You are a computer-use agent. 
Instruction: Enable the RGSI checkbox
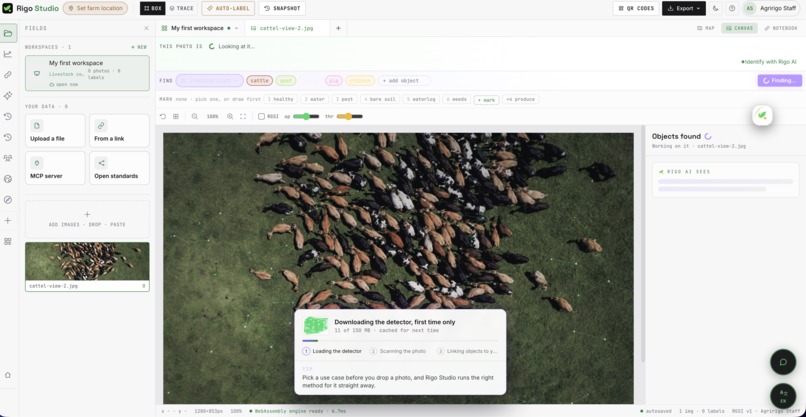[261, 117]
